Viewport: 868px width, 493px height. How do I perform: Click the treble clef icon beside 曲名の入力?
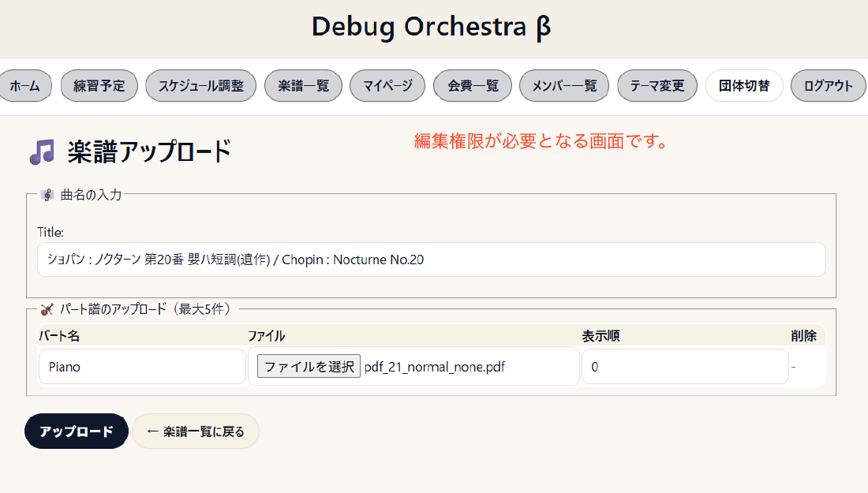pos(47,195)
